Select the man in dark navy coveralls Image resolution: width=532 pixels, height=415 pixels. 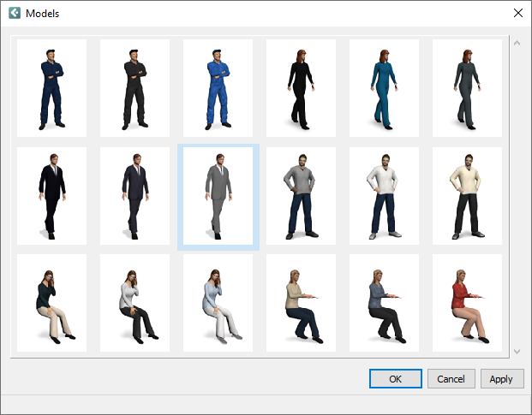coord(51,88)
